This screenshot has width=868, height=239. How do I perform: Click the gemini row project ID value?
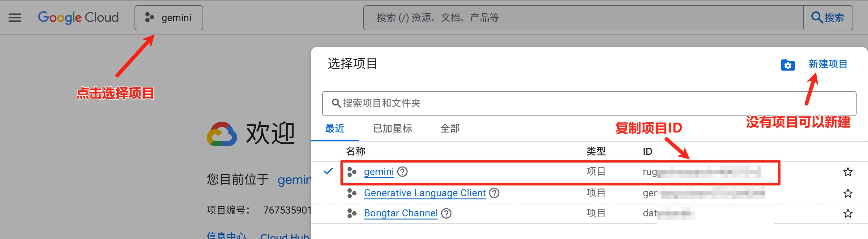[702, 172]
